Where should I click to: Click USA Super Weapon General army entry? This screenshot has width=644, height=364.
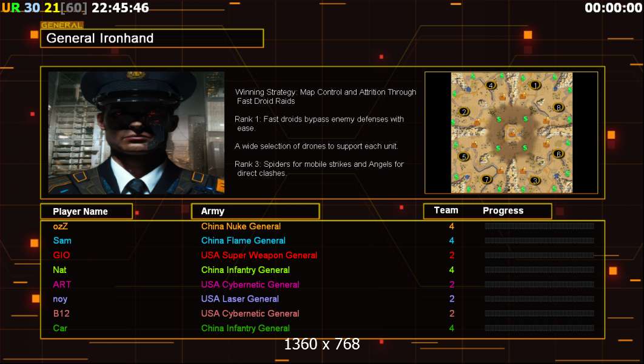(x=259, y=255)
